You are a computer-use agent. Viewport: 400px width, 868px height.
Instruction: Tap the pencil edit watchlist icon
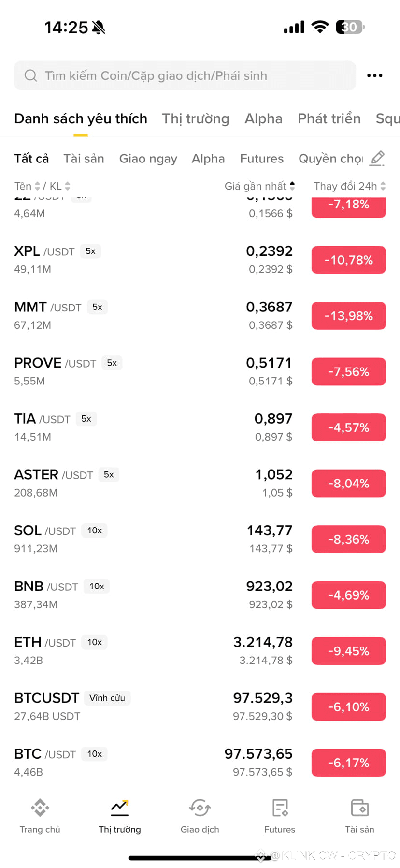click(377, 158)
